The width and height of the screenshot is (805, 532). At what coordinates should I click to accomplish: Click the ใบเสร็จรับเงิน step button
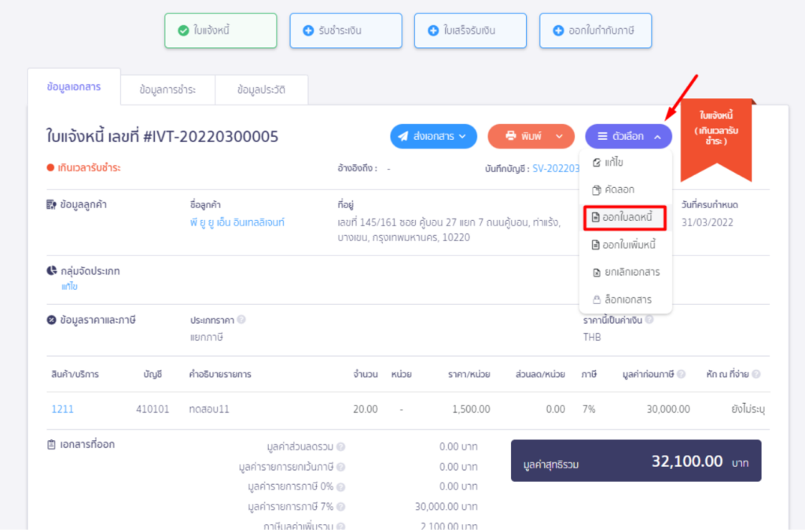pos(470,31)
